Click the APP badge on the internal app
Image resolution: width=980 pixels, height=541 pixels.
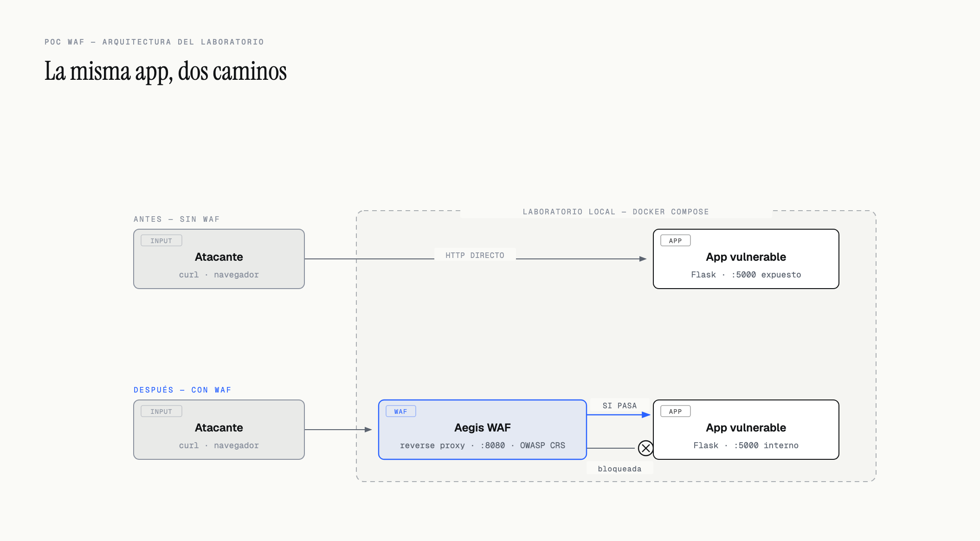pos(676,412)
